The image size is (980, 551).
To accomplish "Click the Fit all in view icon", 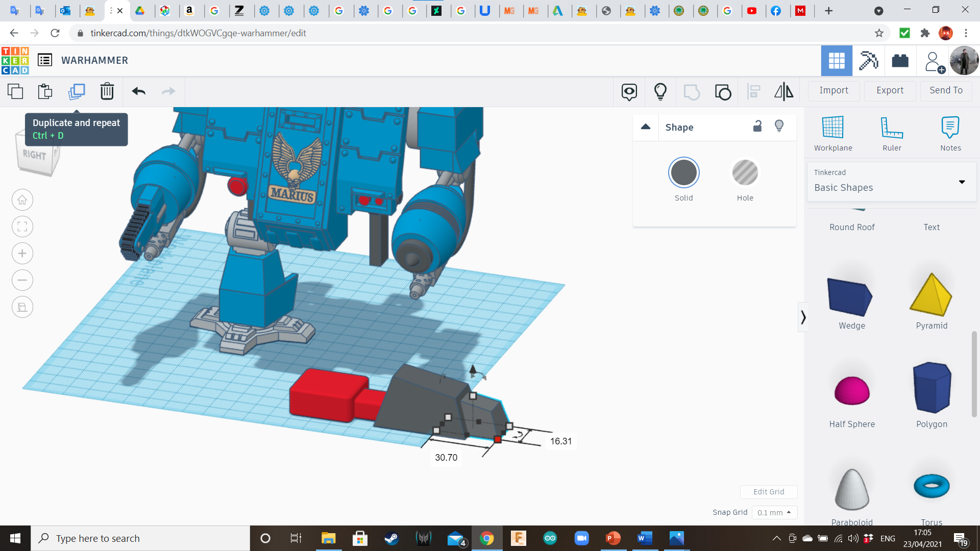I will click(x=22, y=227).
